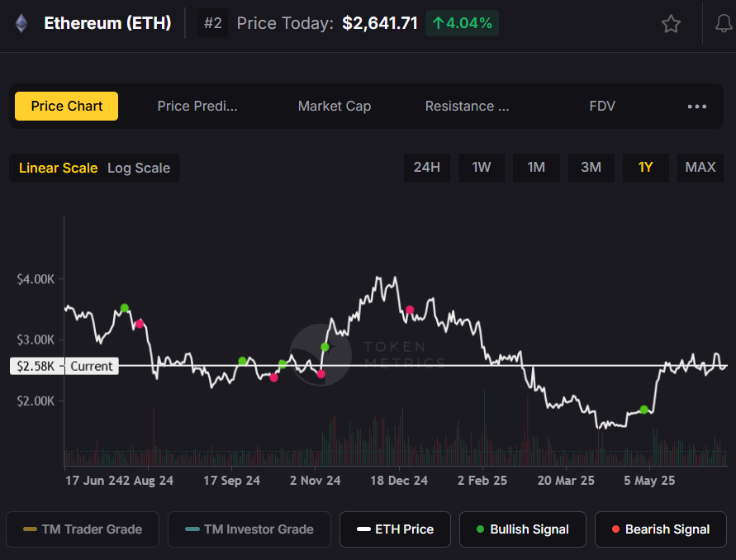
Task: Click the $2,641.71 price value
Action: point(380,23)
